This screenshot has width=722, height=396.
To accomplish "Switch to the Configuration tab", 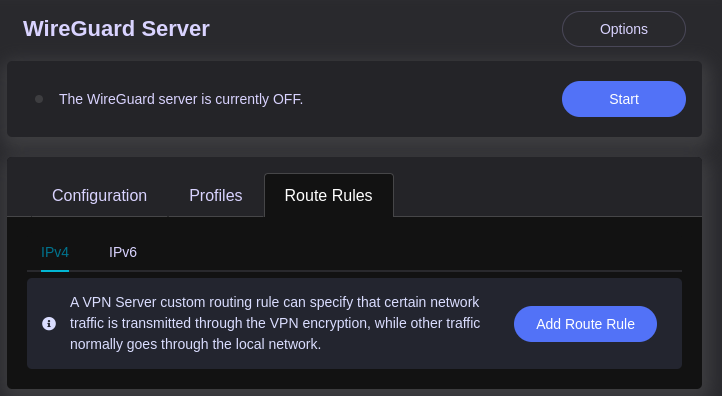I will point(99,195).
